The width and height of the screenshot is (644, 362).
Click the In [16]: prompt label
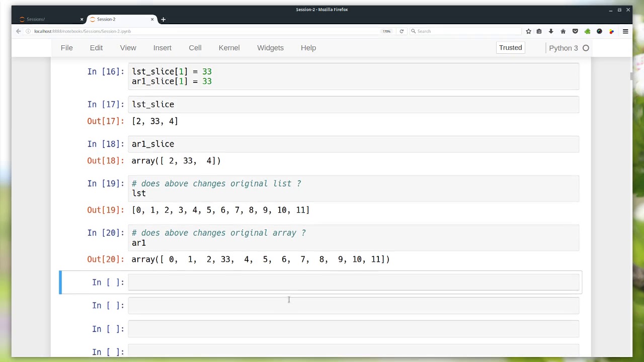pos(106,72)
